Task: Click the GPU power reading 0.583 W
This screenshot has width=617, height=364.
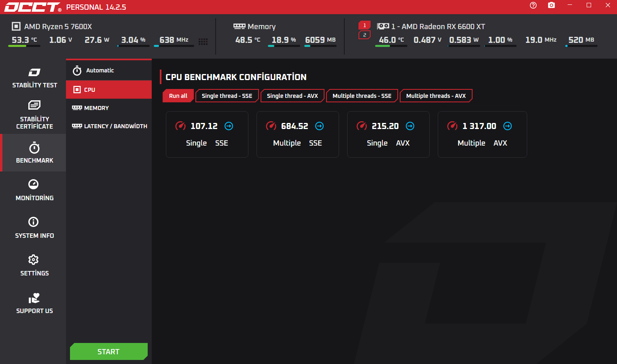Action: pos(464,40)
